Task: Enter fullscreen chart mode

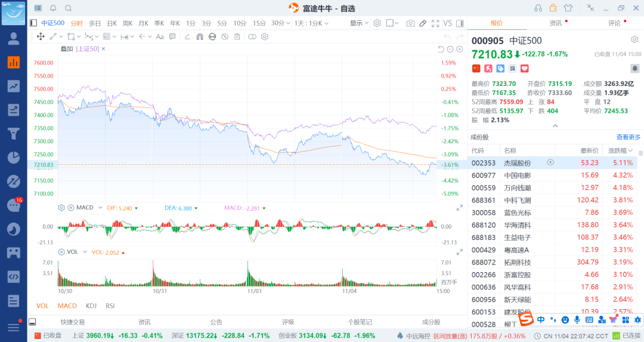Action: (x=435, y=23)
